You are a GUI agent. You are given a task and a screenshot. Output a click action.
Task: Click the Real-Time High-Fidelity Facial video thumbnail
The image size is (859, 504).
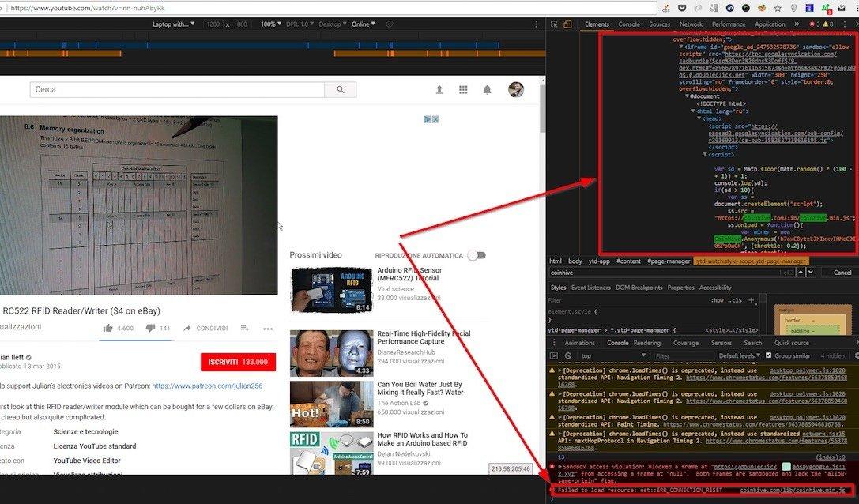331,353
